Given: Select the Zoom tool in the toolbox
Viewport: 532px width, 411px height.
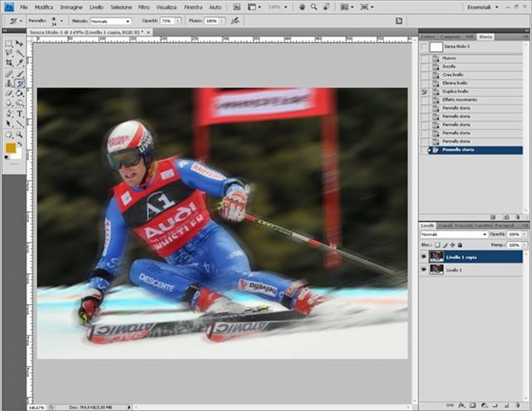Looking at the screenshot, I should click(x=20, y=134).
